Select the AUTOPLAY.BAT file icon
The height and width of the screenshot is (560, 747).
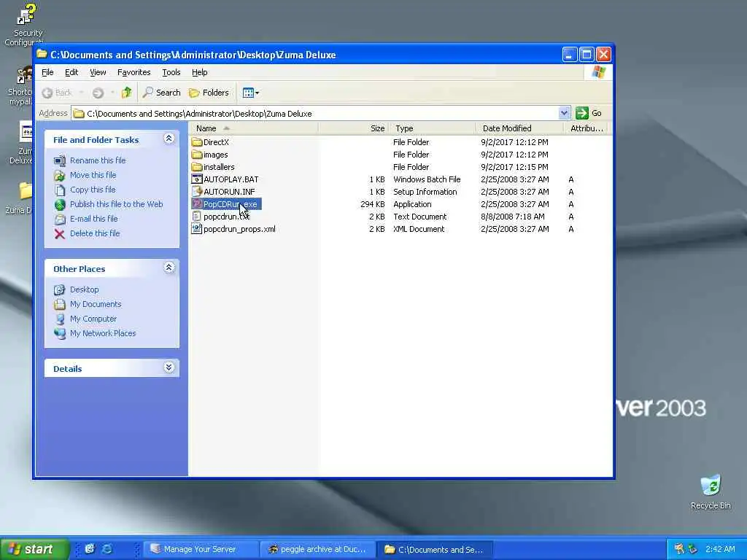click(197, 179)
